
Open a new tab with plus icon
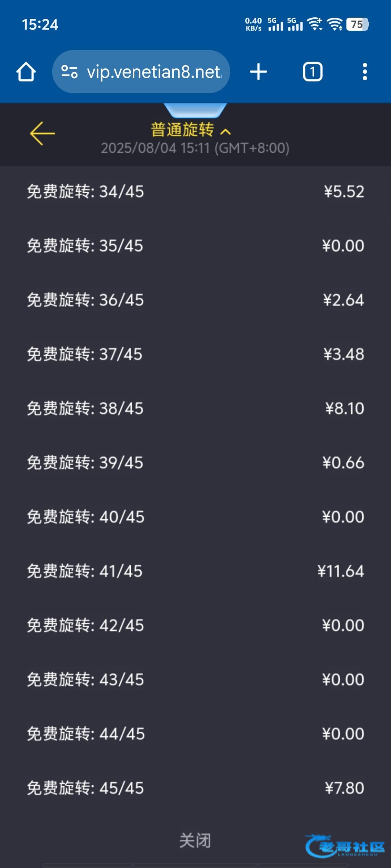(x=258, y=72)
